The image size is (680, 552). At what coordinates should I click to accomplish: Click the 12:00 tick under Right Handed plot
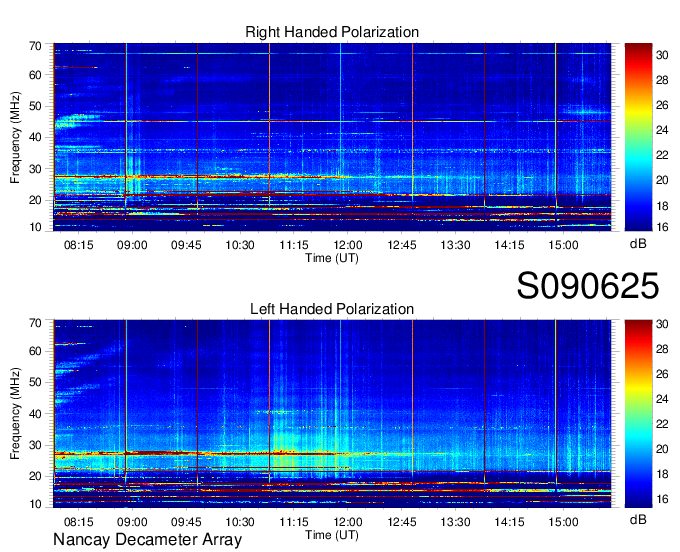pyautogui.click(x=348, y=245)
